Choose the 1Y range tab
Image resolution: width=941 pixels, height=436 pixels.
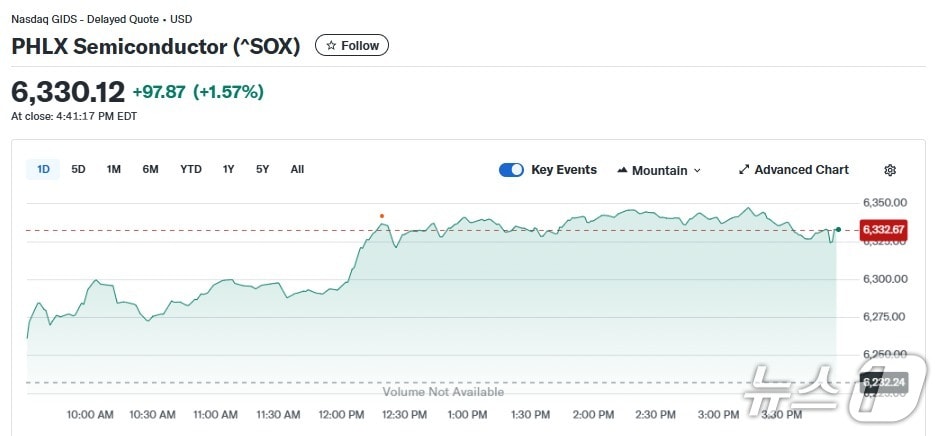click(x=229, y=169)
